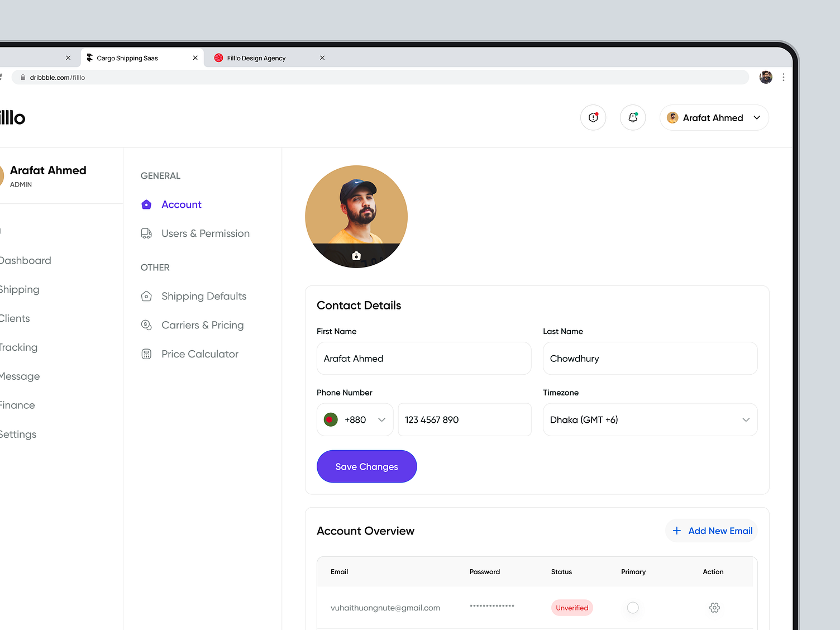Click the Status column header
The image size is (840, 630).
coord(562,572)
